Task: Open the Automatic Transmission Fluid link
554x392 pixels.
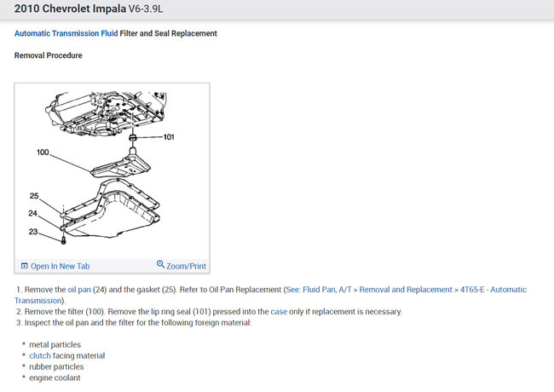Action: (x=66, y=33)
